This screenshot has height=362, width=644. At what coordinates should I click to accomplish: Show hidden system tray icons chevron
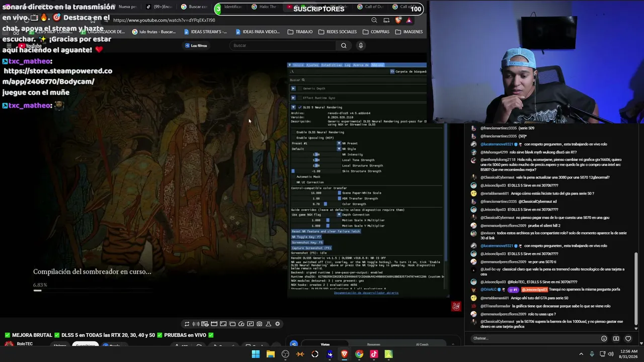tap(581, 354)
